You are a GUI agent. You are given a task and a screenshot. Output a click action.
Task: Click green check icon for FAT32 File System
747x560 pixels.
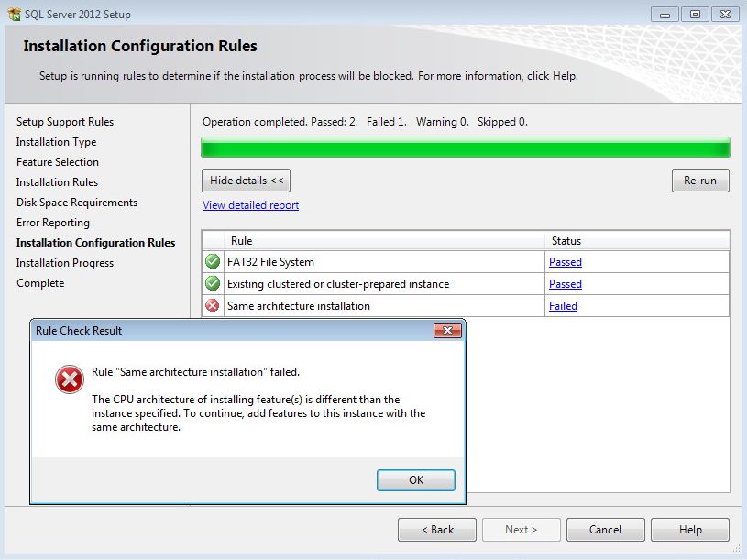(x=213, y=261)
